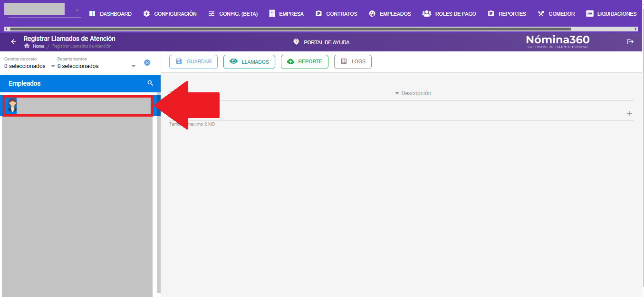Click the Config. (Beta) sliders icon
This screenshot has height=297, width=644.
click(x=212, y=14)
